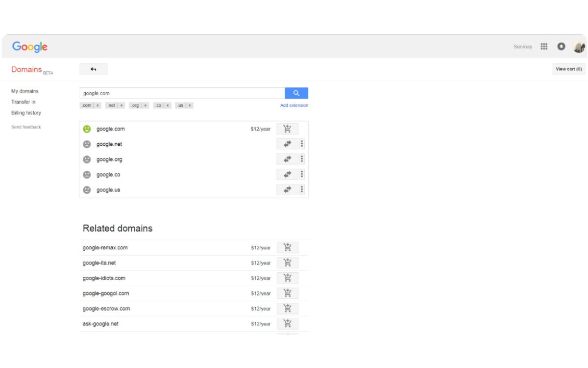Open the notifications bell icon
Viewport: 588px width, 368px height.
tap(562, 47)
